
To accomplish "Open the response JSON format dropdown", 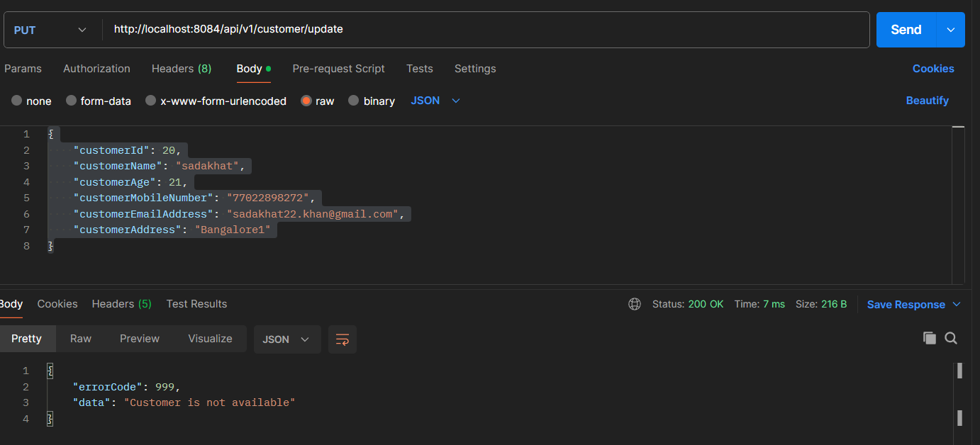I will tap(286, 339).
